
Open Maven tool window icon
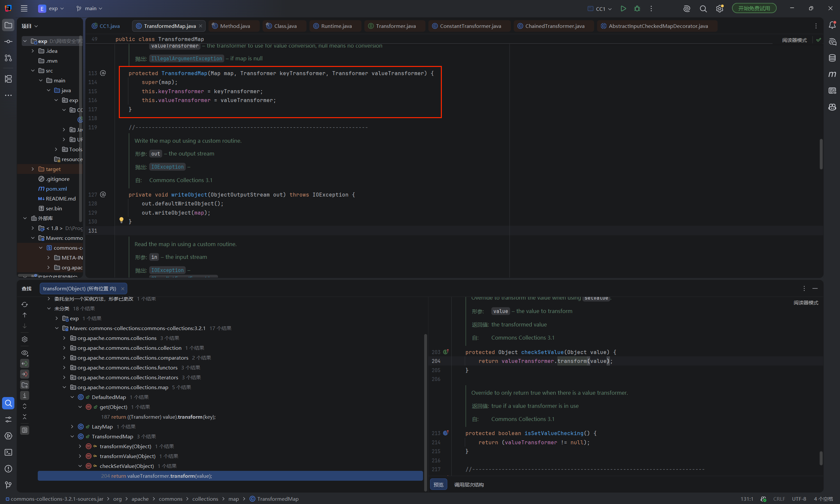click(x=832, y=74)
